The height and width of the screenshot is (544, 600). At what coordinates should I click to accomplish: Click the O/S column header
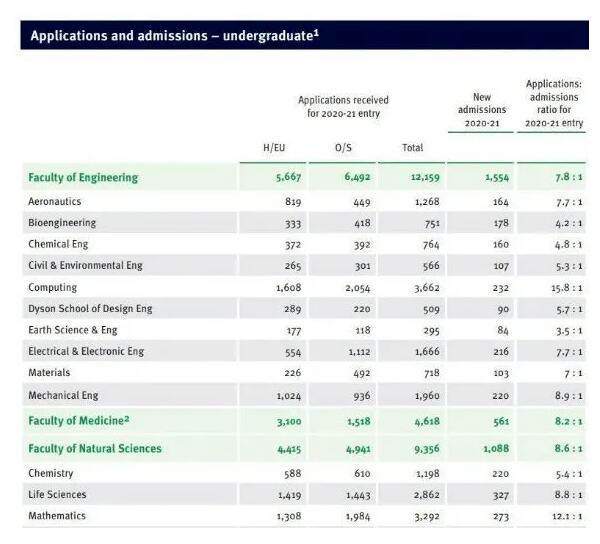[x=343, y=147]
